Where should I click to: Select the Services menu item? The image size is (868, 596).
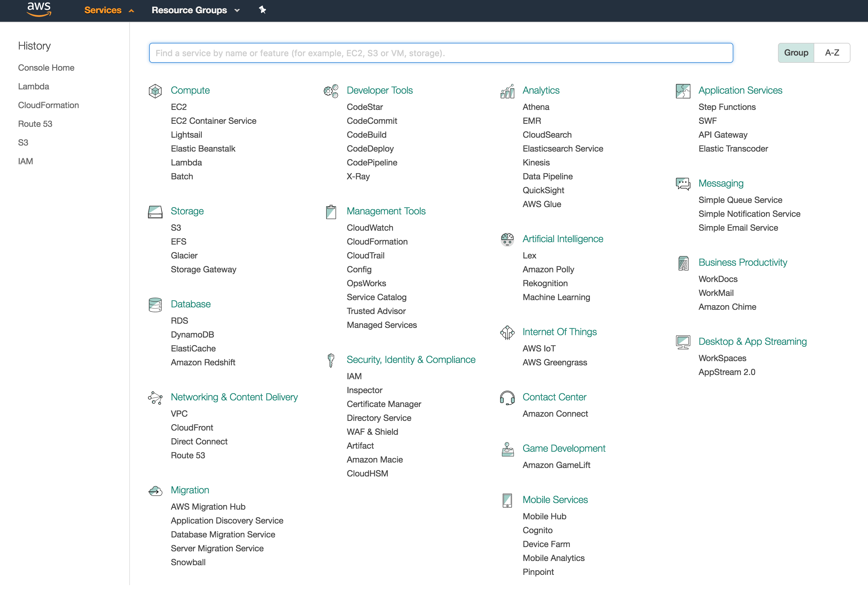(x=102, y=11)
